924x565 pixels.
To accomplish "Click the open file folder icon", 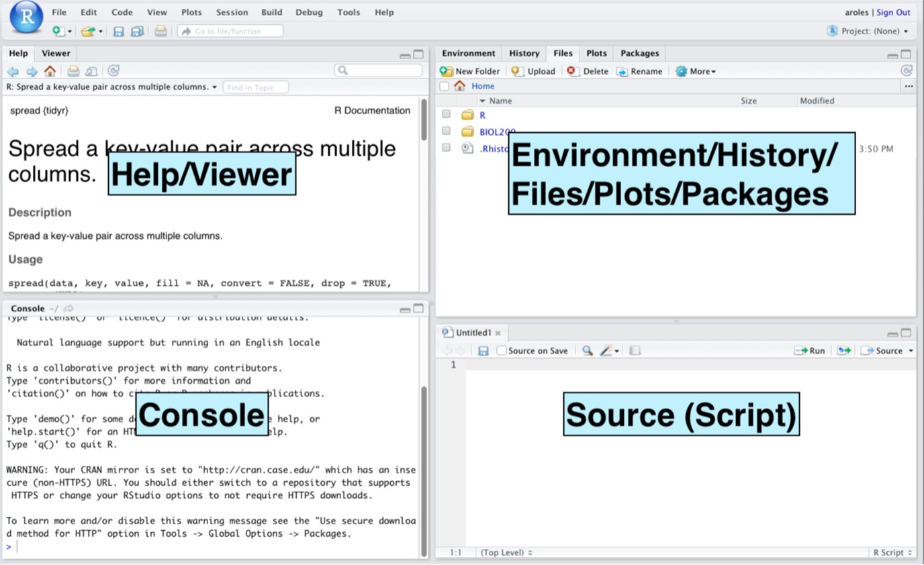I will pos(88,31).
